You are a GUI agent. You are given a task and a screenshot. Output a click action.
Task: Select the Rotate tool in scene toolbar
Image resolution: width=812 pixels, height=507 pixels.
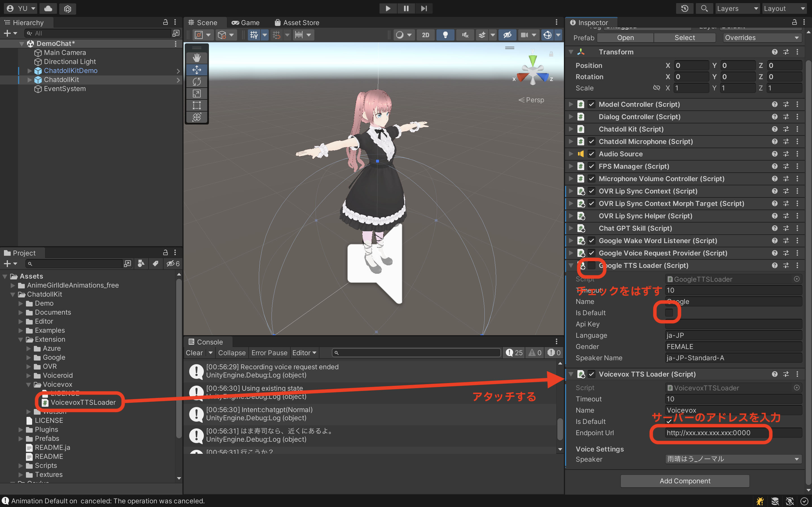pos(197,81)
